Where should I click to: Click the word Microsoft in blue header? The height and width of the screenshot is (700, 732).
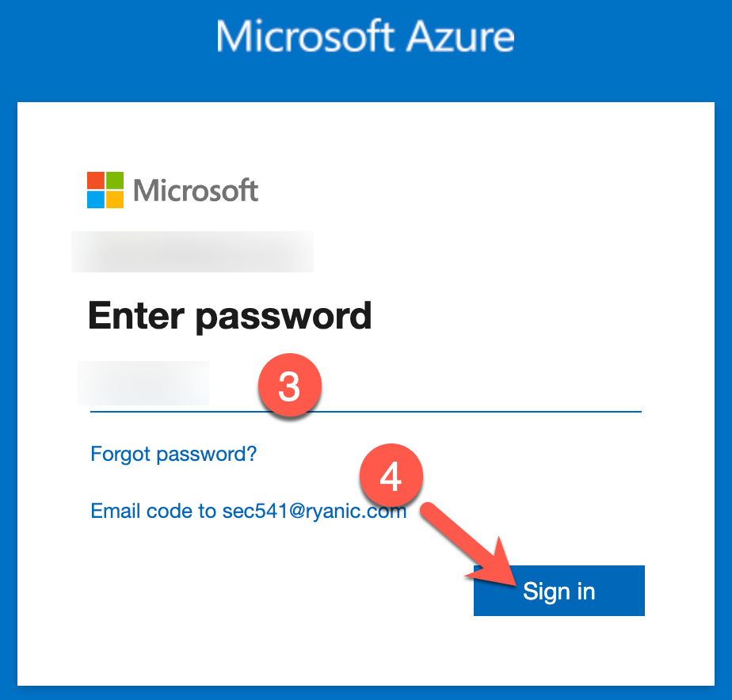(x=307, y=36)
